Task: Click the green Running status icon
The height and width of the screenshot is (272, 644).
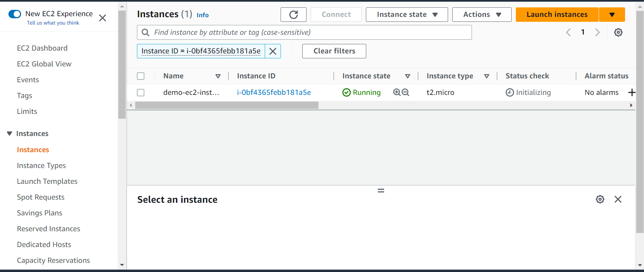Action: coord(347,92)
